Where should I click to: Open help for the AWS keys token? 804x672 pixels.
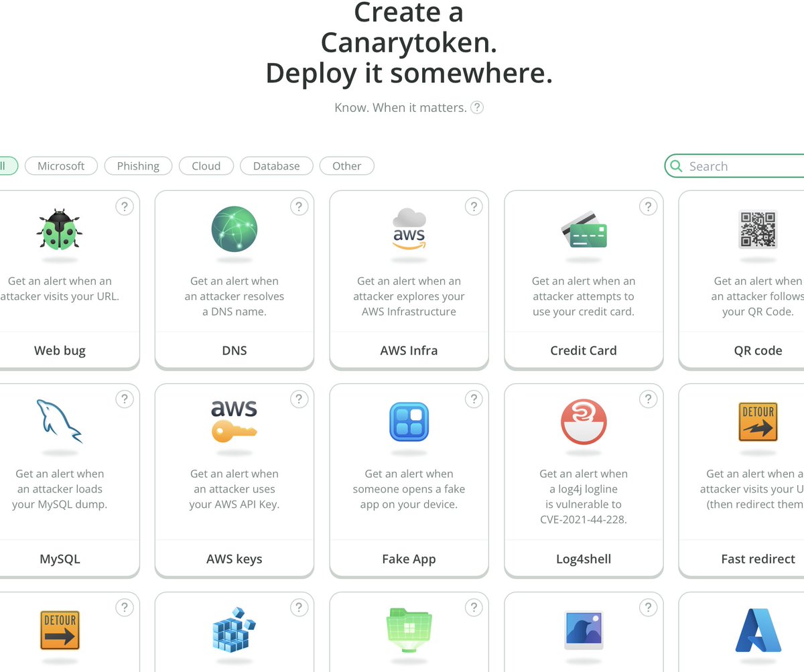(x=299, y=400)
